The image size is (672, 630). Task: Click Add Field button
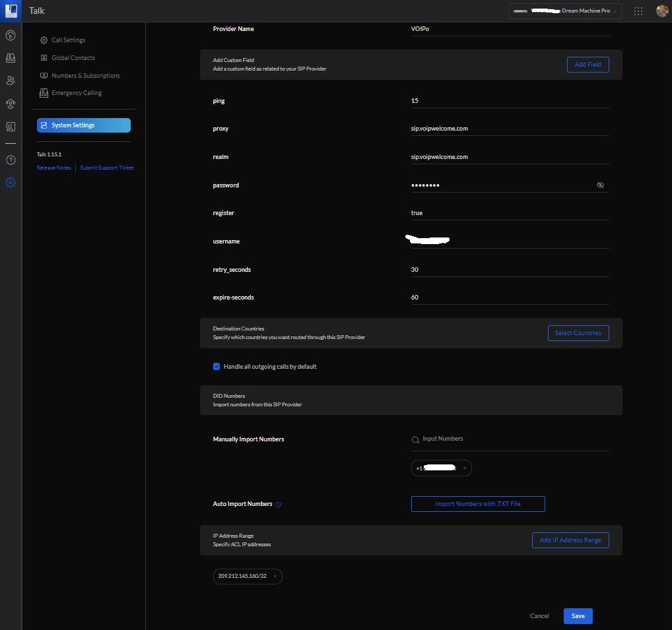pos(588,65)
